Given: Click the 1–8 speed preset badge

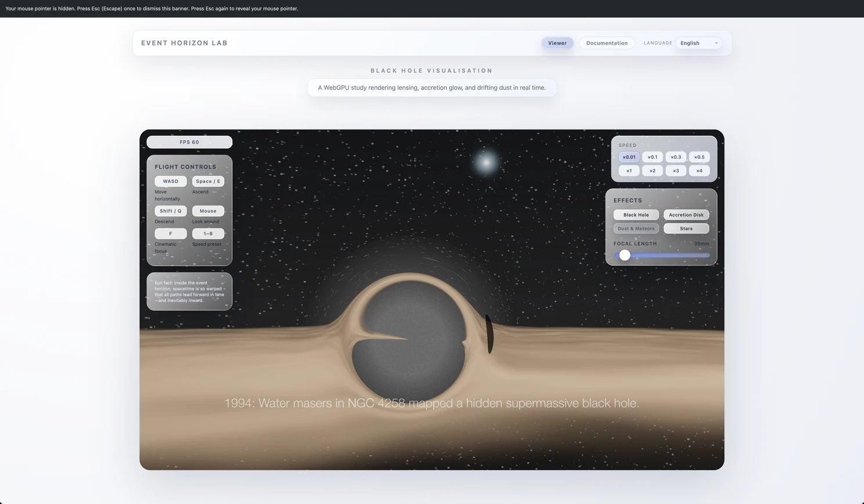Looking at the screenshot, I should pyautogui.click(x=208, y=233).
